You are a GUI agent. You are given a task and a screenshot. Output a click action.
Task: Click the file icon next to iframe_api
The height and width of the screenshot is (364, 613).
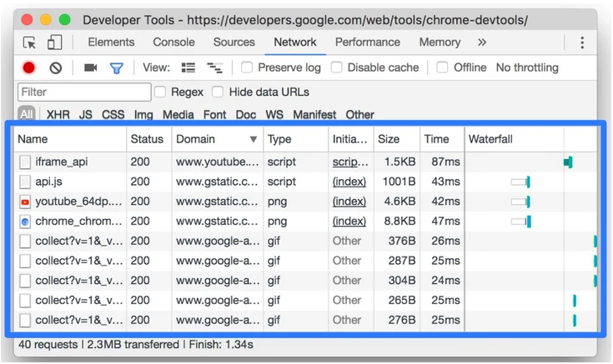point(25,162)
